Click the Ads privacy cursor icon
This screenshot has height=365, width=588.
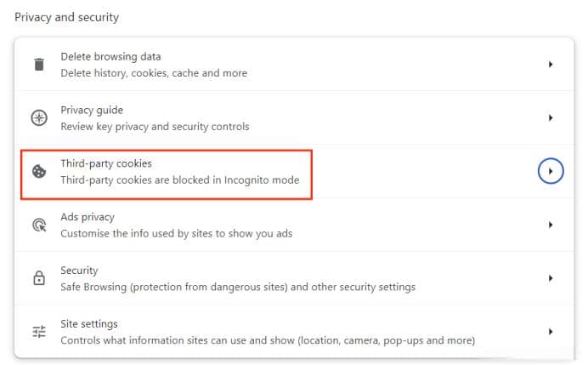[39, 225]
